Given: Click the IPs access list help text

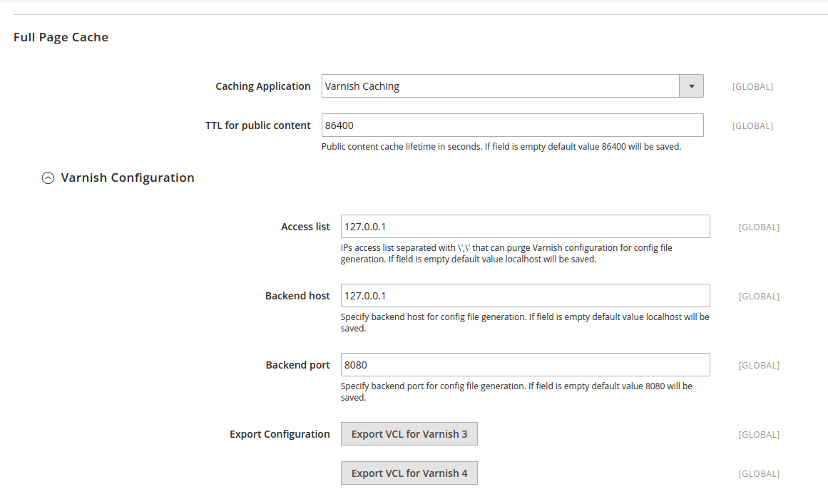Looking at the screenshot, I should click(x=506, y=253).
